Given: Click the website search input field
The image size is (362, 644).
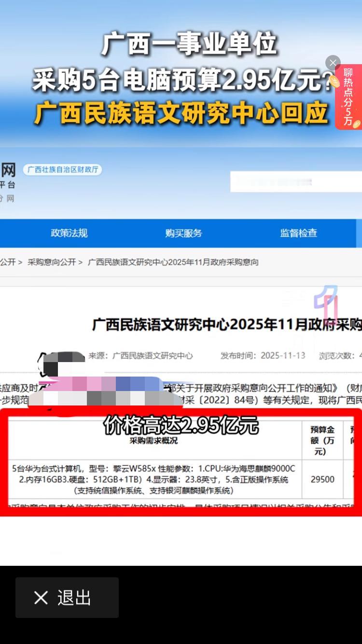Looking at the screenshot, I should click(296, 182).
